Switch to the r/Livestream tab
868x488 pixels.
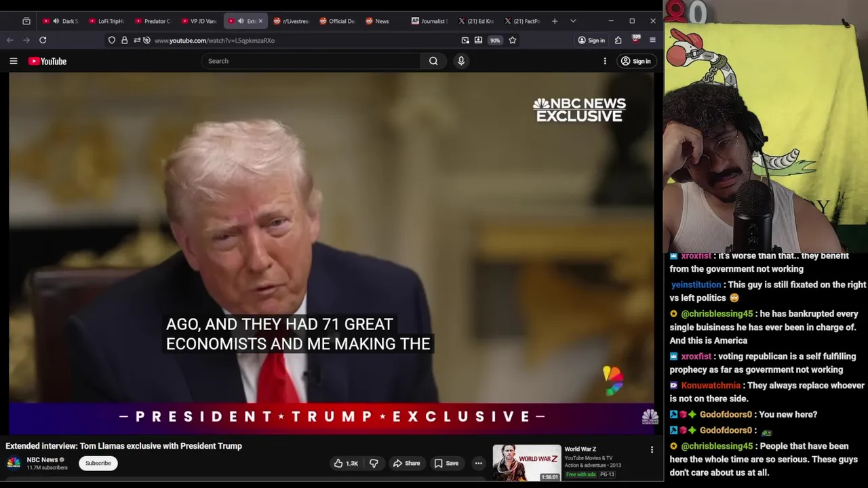[292, 21]
